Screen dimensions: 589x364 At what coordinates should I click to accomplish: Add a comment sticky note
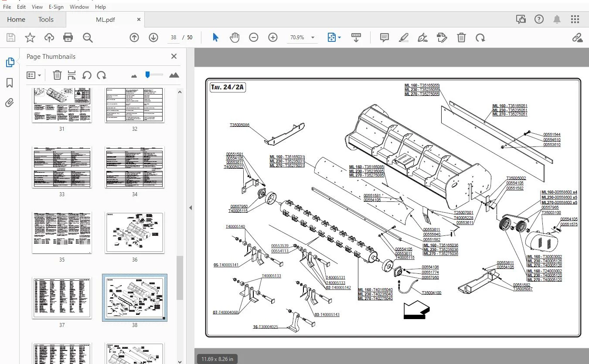point(385,37)
